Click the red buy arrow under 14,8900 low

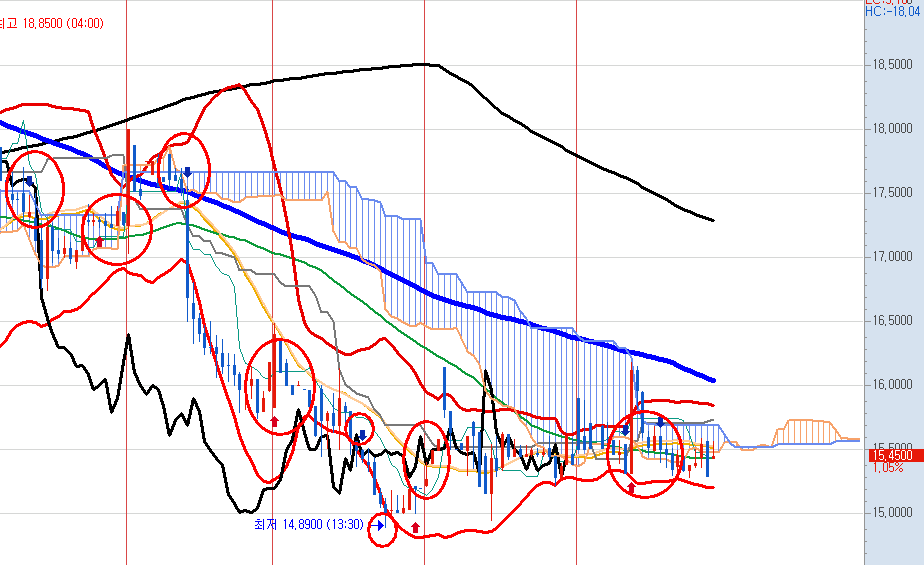tap(415, 527)
